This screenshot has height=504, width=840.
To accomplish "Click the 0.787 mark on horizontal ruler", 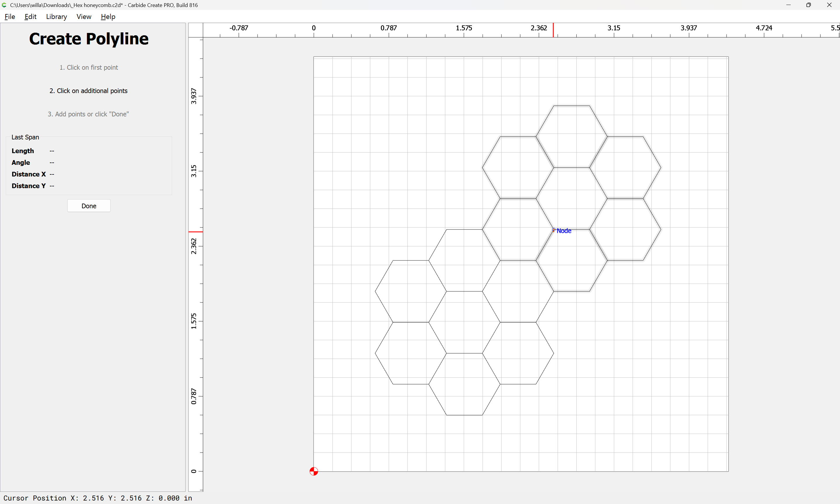I will [x=388, y=28].
